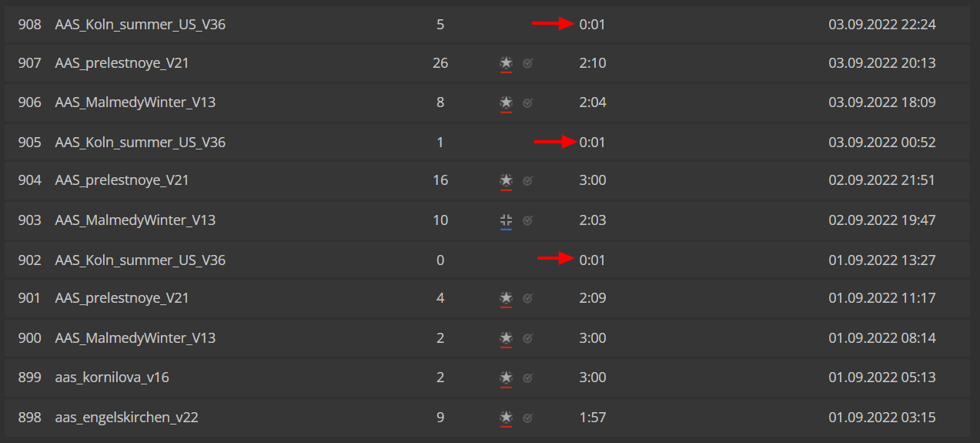Click the checkmark circle icon in row 907
The height and width of the screenshot is (443, 980).
[527, 63]
